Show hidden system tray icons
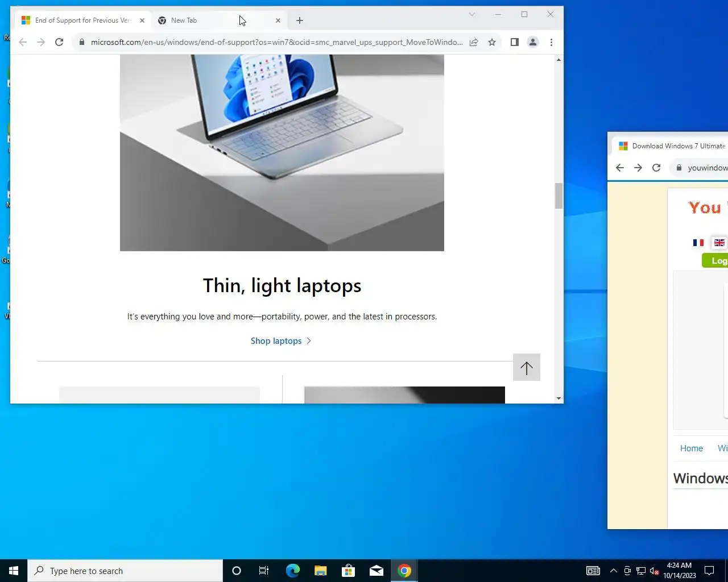Screen dimensions: 728x582 pyautogui.click(x=613, y=571)
